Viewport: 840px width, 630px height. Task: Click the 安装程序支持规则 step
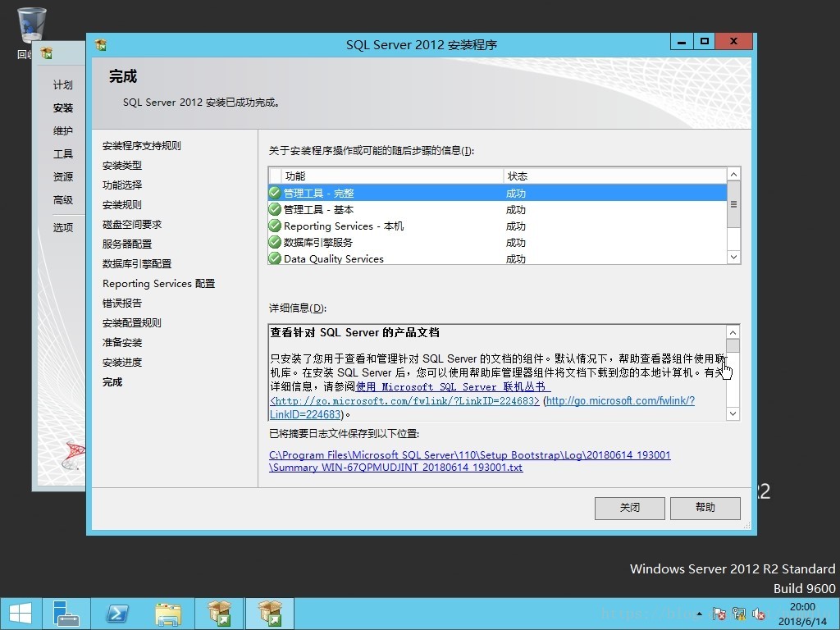(141, 146)
